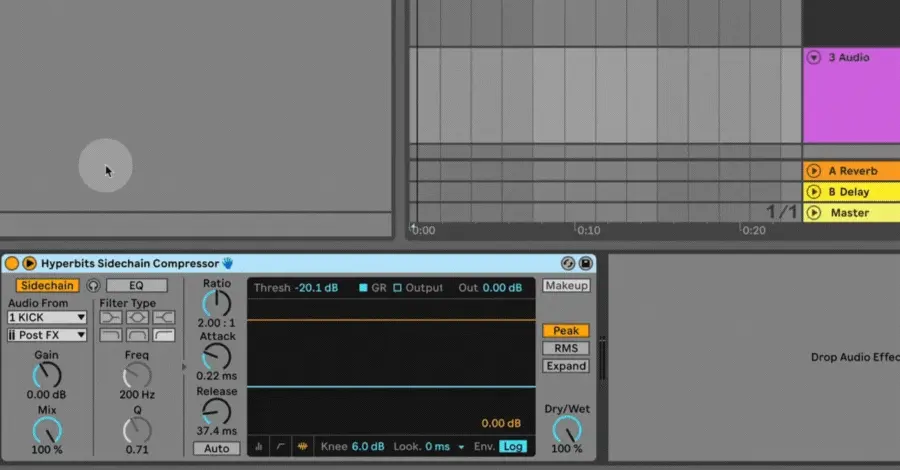The image size is (900, 470).
Task: Open the device hot-swap preset button
Action: (x=568, y=263)
